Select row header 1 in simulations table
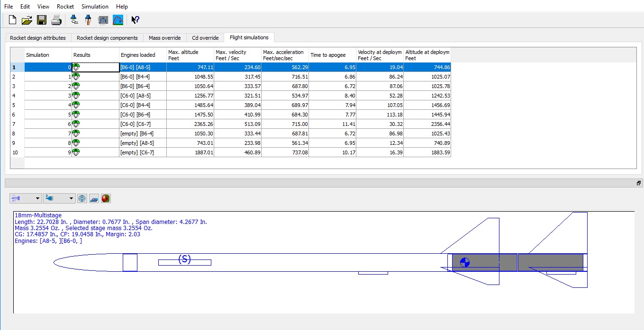 click(17, 67)
